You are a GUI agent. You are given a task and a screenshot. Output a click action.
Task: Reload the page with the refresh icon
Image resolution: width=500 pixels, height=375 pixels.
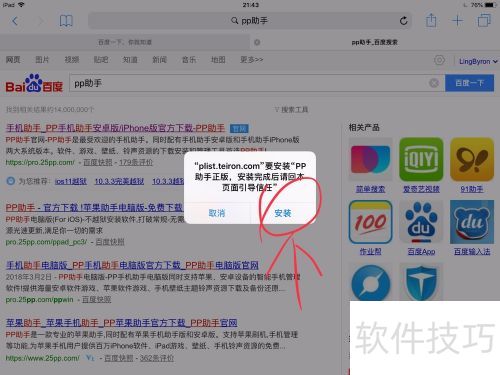pyautogui.click(x=403, y=21)
